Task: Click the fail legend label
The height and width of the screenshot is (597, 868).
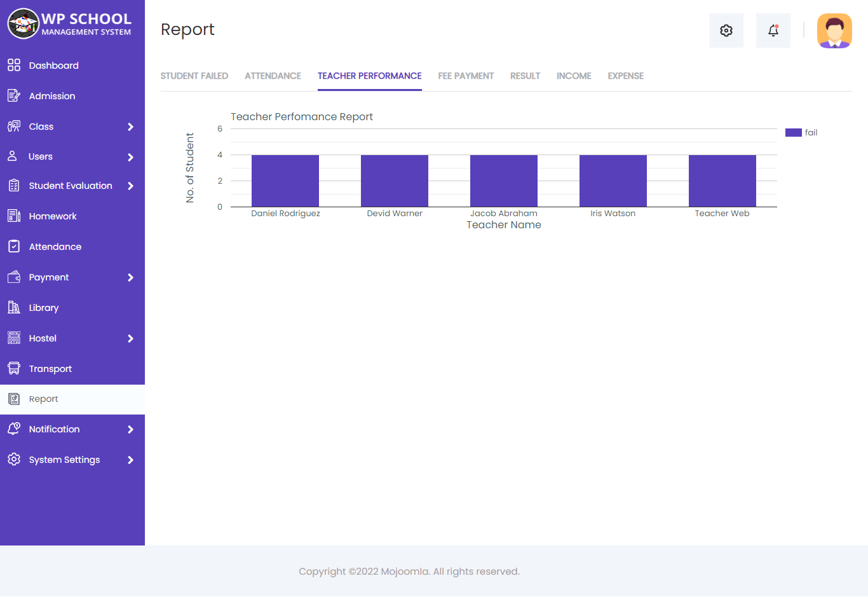Action: coord(811,132)
